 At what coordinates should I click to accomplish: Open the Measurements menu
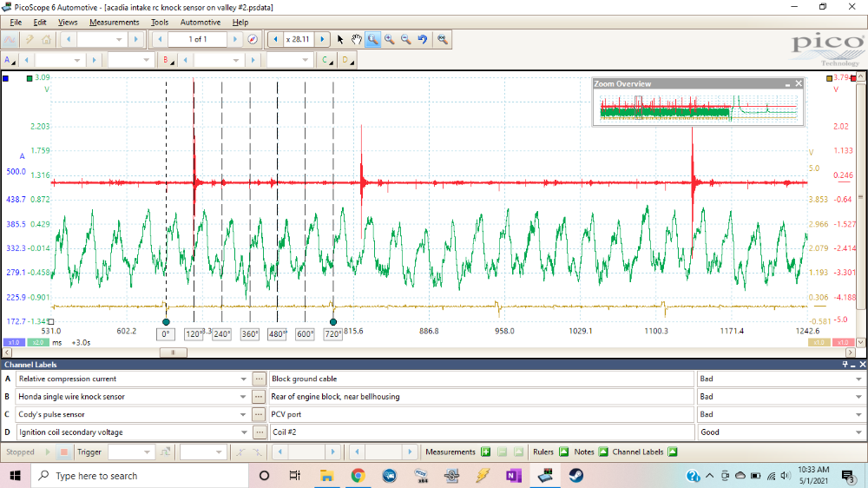tap(114, 23)
